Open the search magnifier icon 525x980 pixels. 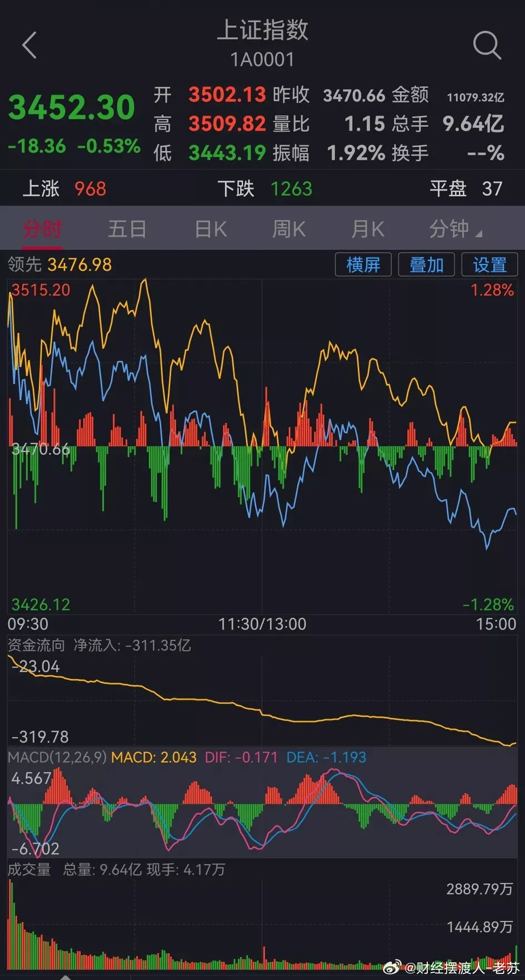[x=487, y=45]
